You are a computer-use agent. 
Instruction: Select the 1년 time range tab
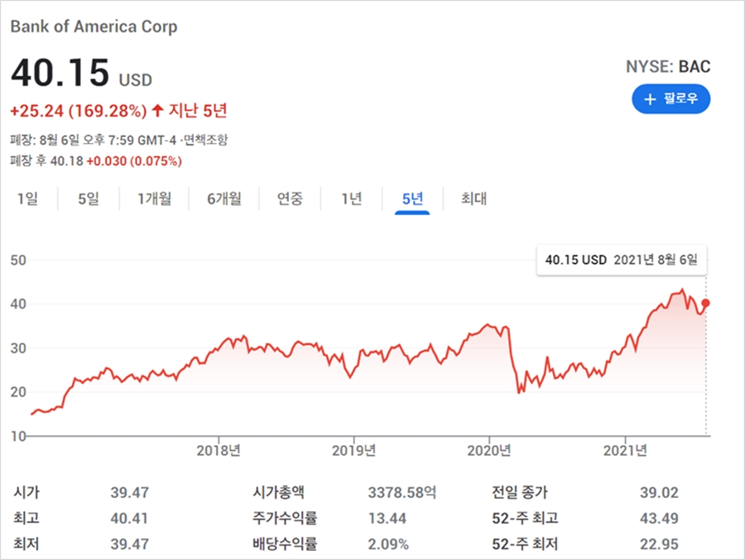coord(352,199)
